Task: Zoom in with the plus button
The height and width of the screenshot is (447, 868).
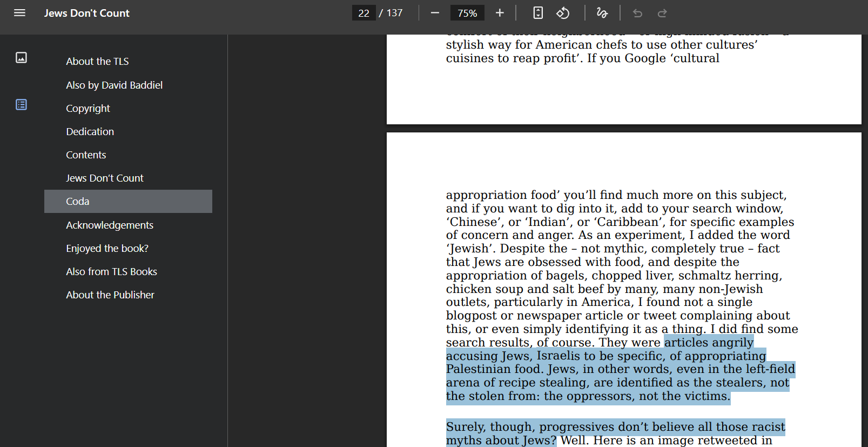Action: pyautogui.click(x=500, y=13)
